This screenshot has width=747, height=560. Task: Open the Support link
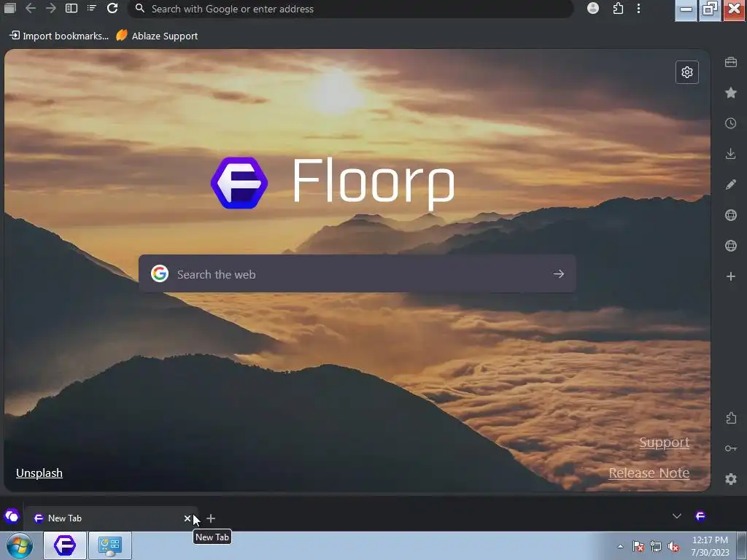[x=664, y=443]
